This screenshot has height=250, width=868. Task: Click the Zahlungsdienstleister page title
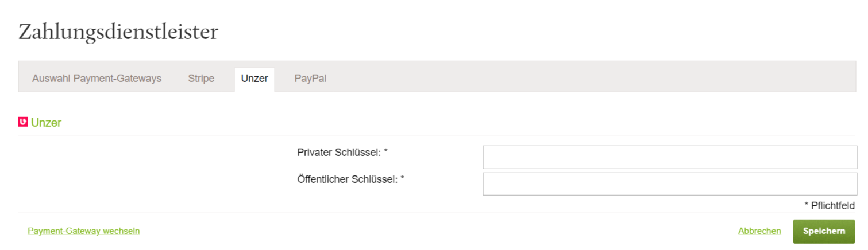118,32
